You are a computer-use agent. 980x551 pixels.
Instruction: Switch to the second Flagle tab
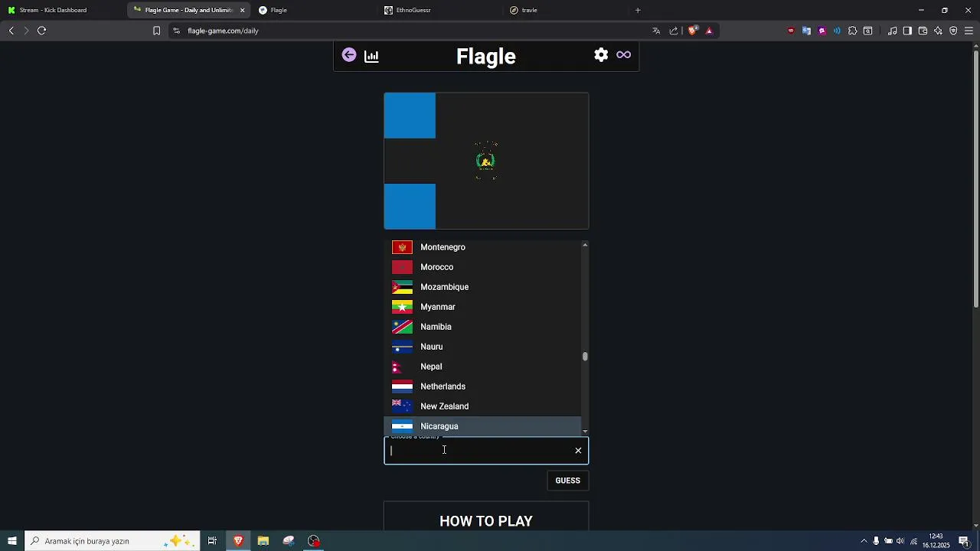(x=314, y=10)
